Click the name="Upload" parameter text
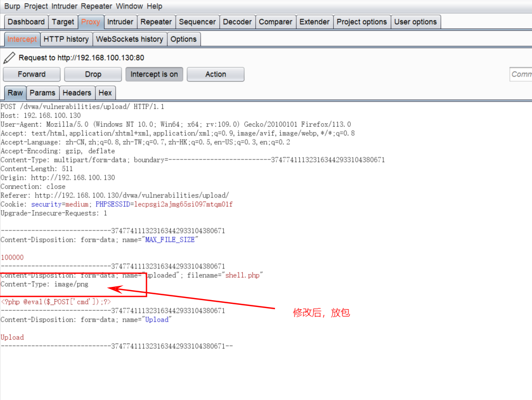The width and height of the screenshot is (532, 400). 147,320
